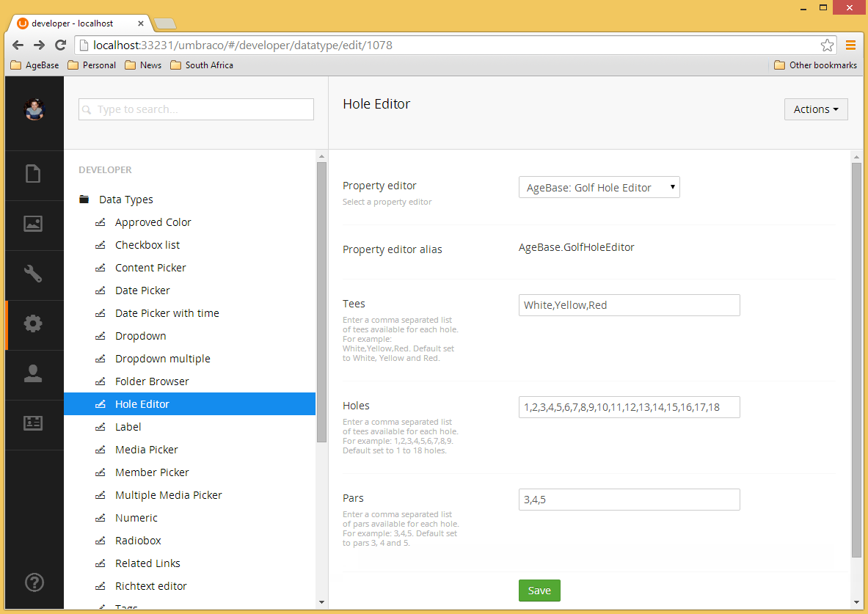Collapse the Data Types folder
This screenshot has height=614, width=868.
[84, 200]
